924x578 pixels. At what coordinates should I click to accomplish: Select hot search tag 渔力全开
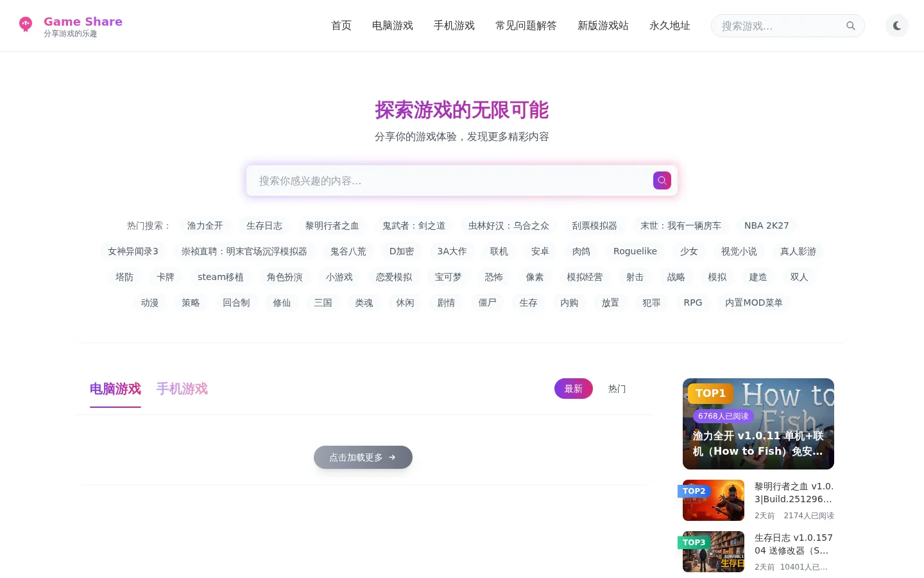(205, 225)
